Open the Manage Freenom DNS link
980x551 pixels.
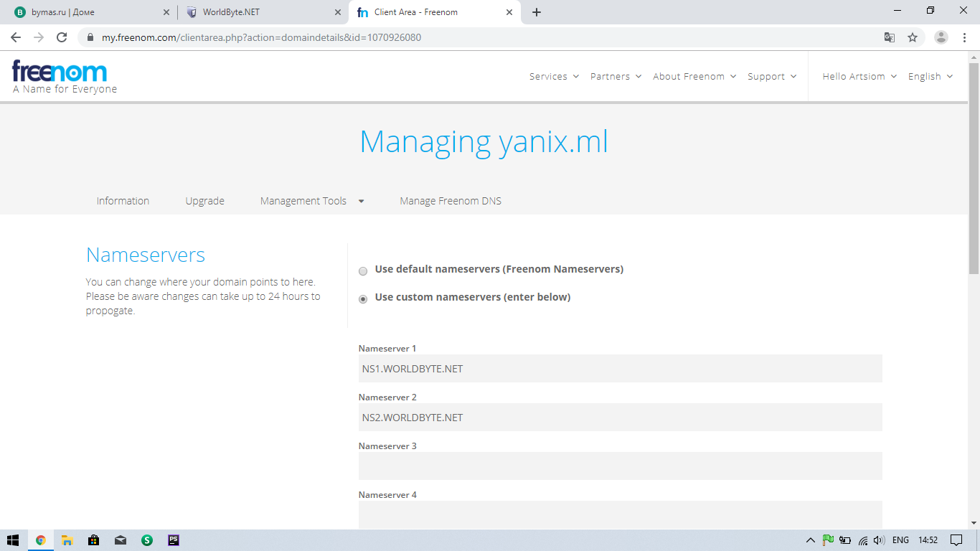pos(451,201)
